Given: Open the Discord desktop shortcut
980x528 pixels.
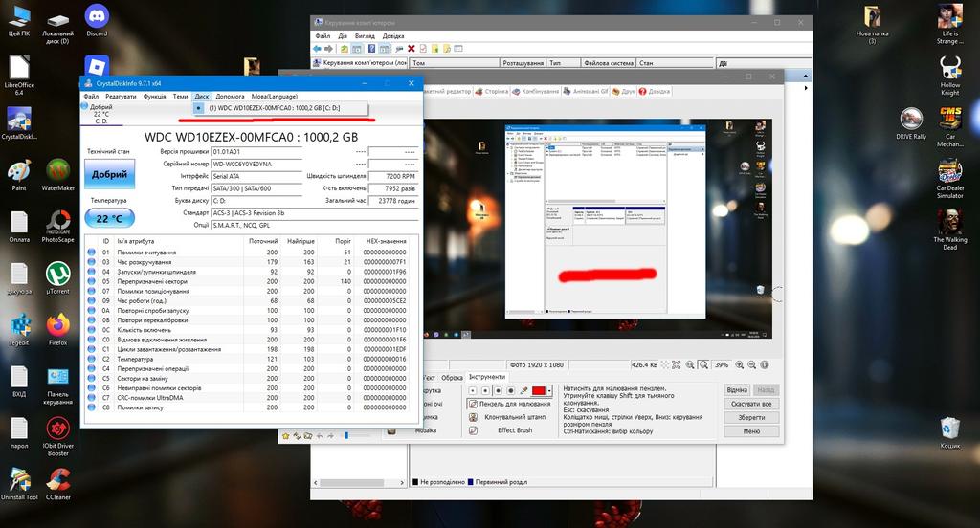Looking at the screenshot, I should pos(97,17).
